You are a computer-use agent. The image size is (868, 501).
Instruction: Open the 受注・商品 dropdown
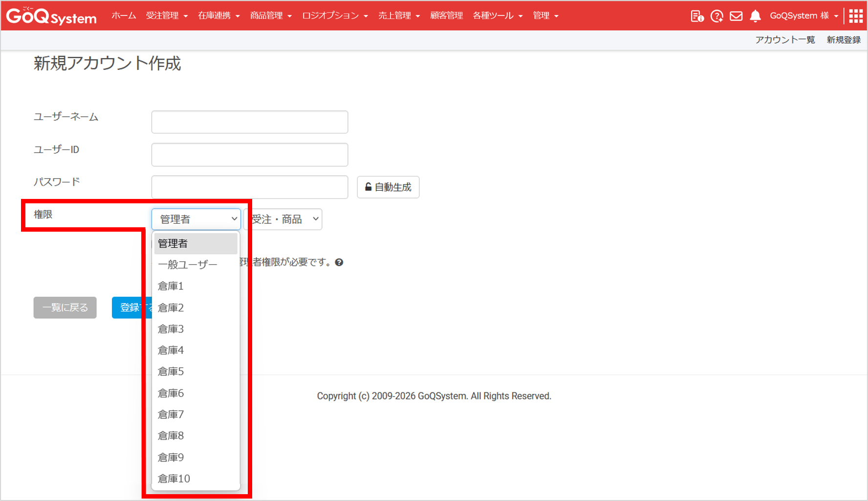pyautogui.click(x=283, y=219)
